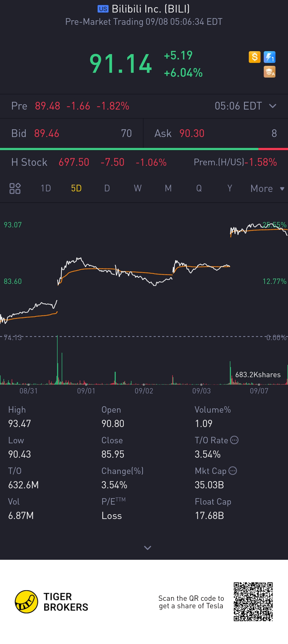
Task: Switch chart to D daily tab
Action: [x=107, y=188]
